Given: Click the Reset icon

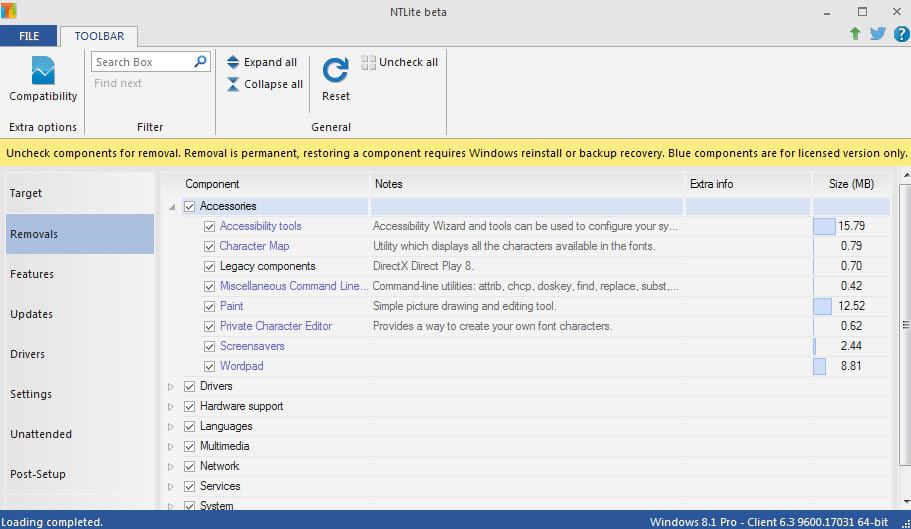Looking at the screenshot, I should pos(336,69).
